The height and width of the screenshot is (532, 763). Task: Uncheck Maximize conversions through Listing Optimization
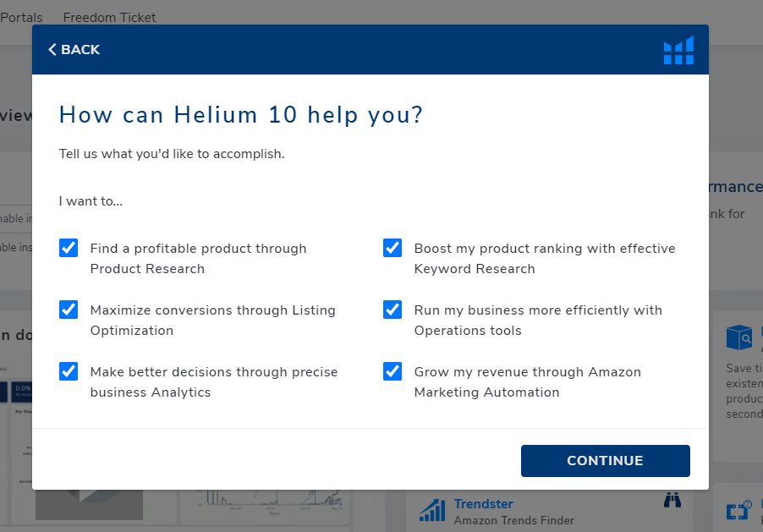tap(69, 310)
